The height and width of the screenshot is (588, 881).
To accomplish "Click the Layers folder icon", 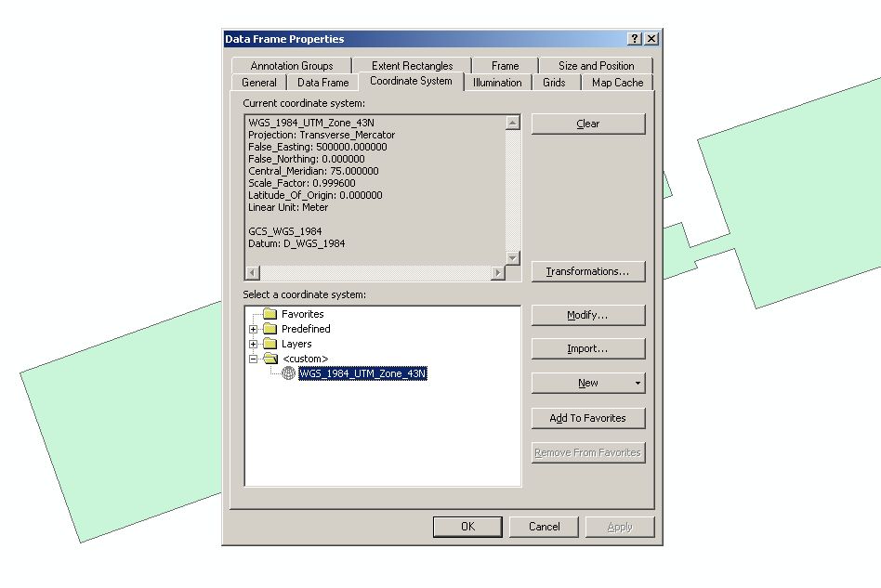I will point(270,343).
